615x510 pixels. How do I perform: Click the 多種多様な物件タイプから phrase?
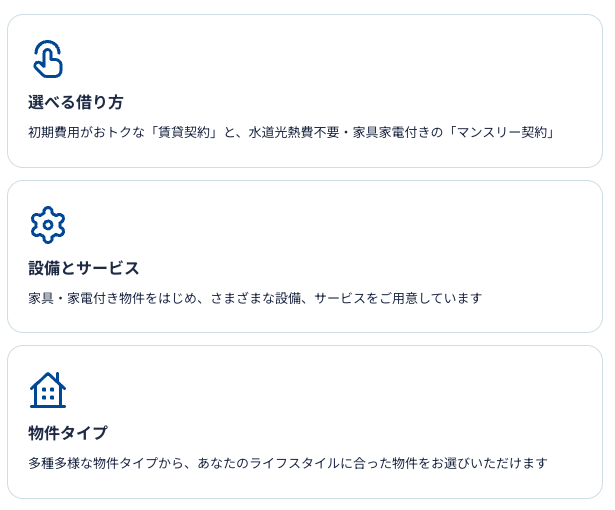pos(106,463)
